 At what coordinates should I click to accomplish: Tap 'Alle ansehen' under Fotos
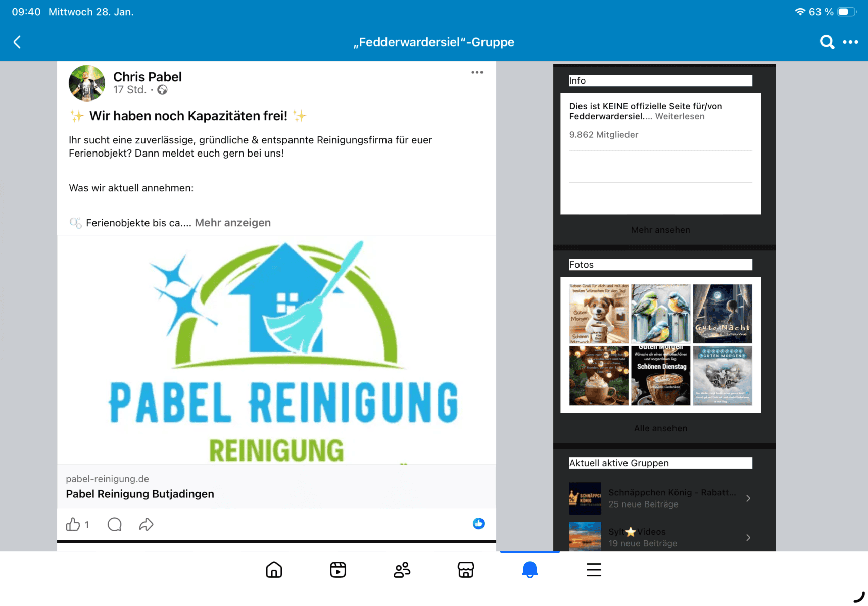(660, 428)
